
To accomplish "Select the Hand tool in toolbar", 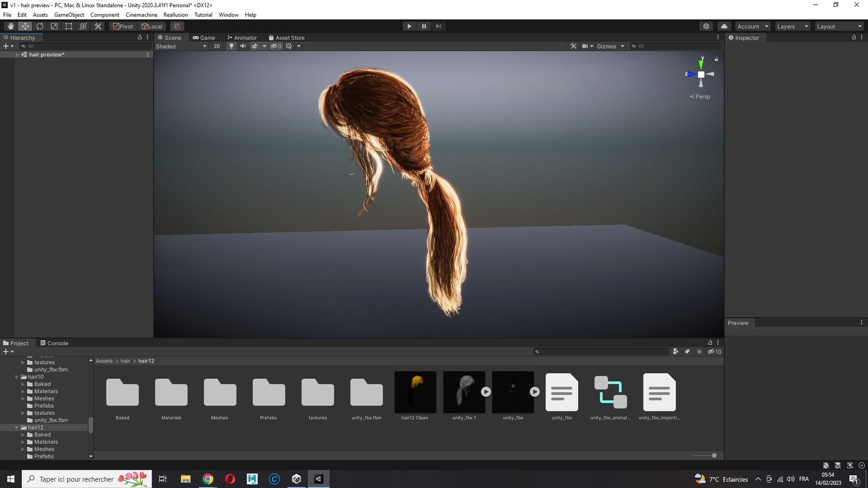I will click(x=11, y=26).
